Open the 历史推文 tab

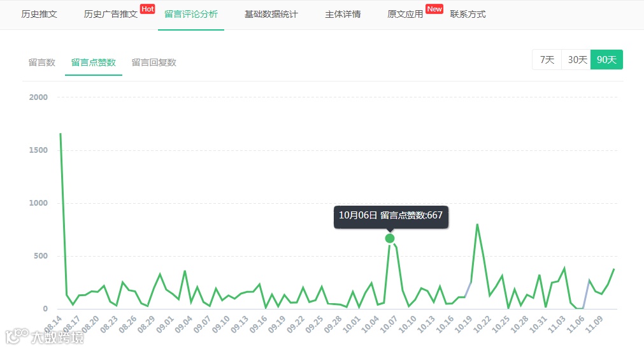pyautogui.click(x=39, y=15)
